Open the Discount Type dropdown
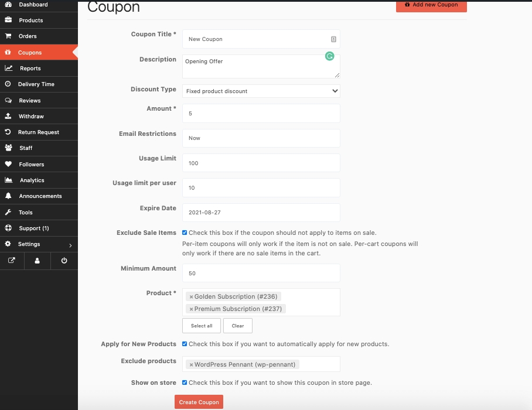 261,91
